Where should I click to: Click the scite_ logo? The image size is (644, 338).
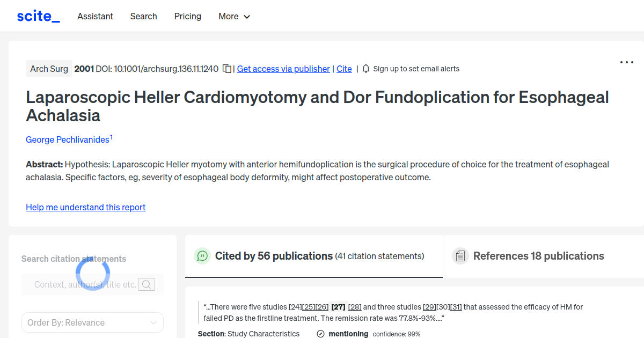38,16
